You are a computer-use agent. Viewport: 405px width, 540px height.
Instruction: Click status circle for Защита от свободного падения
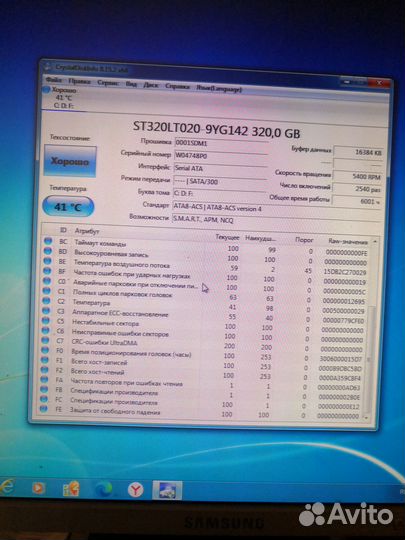(x=43, y=409)
